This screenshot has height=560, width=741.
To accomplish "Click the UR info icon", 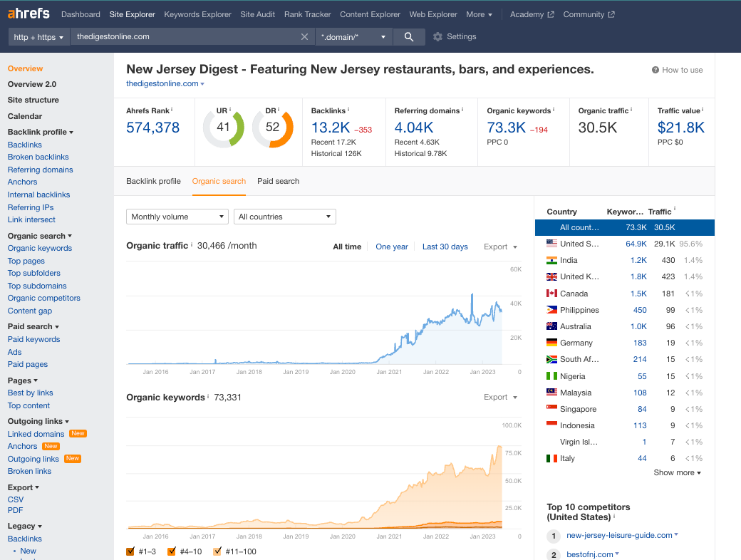I will pos(230,110).
